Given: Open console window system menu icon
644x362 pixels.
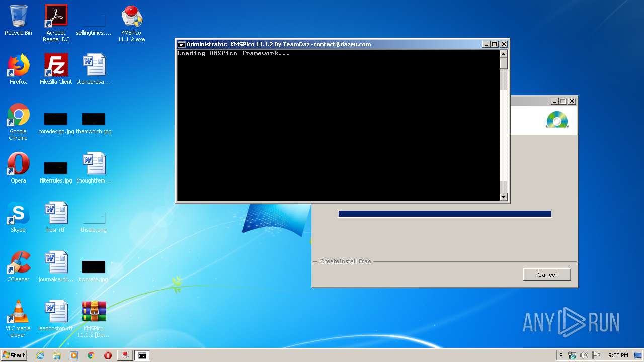Looking at the screenshot, I should [x=181, y=44].
